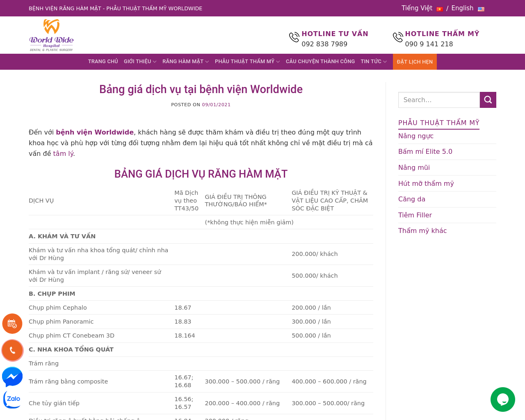Image resolution: width=525 pixels, height=420 pixels.
Task: Click the orange phone call icon
Action: click(x=12, y=350)
